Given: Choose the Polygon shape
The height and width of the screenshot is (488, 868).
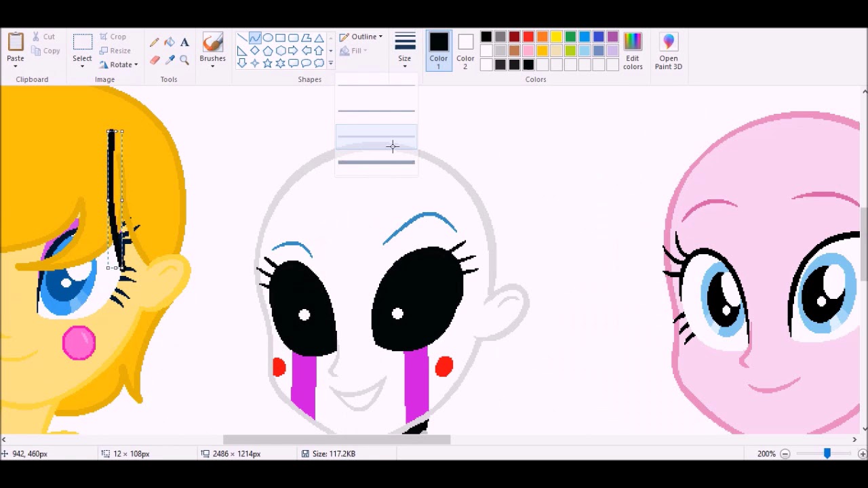Looking at the screenshot, I should [x=307, y=38].
